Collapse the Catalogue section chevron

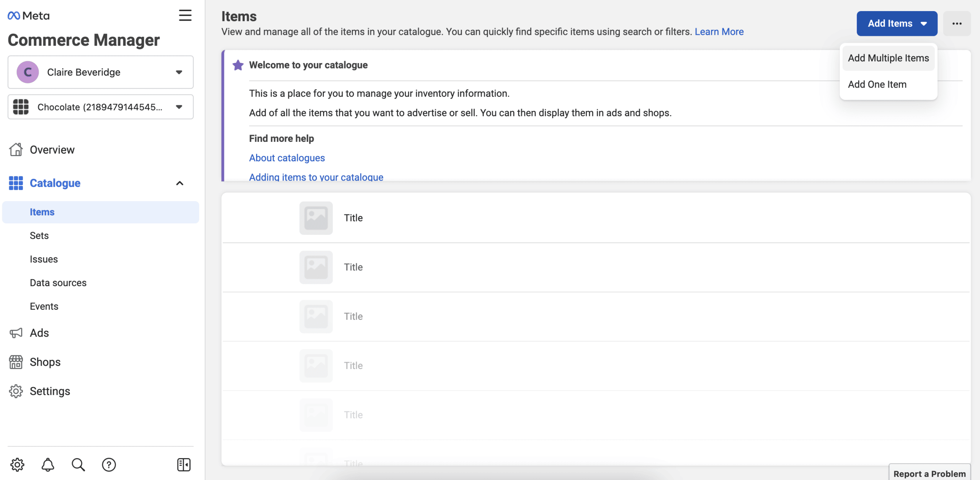[180, 183]
